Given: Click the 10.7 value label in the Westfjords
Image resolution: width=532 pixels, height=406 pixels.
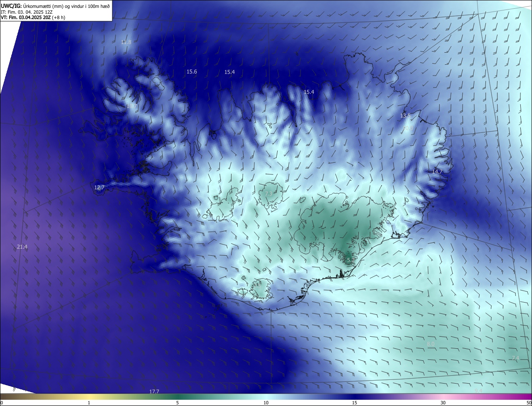Looking at the screenshot, I should click(131, 106).
